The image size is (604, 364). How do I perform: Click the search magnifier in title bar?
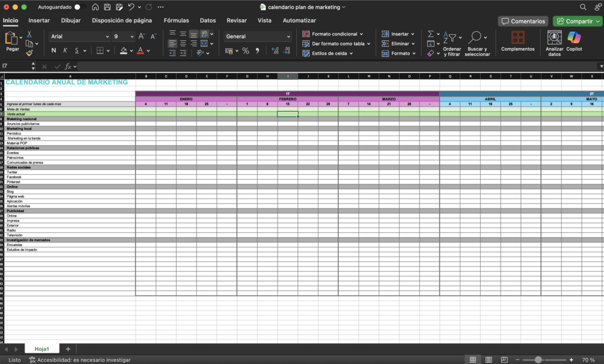coord(583,7)
